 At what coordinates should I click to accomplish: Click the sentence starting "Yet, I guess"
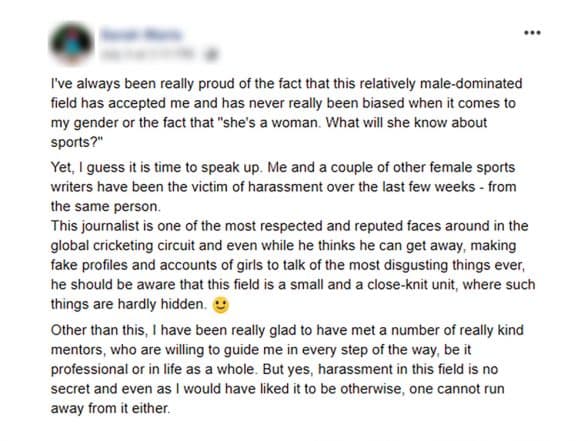(155, 167)
